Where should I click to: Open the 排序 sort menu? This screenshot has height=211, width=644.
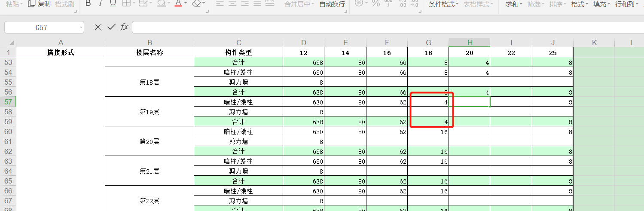[558, 4]
